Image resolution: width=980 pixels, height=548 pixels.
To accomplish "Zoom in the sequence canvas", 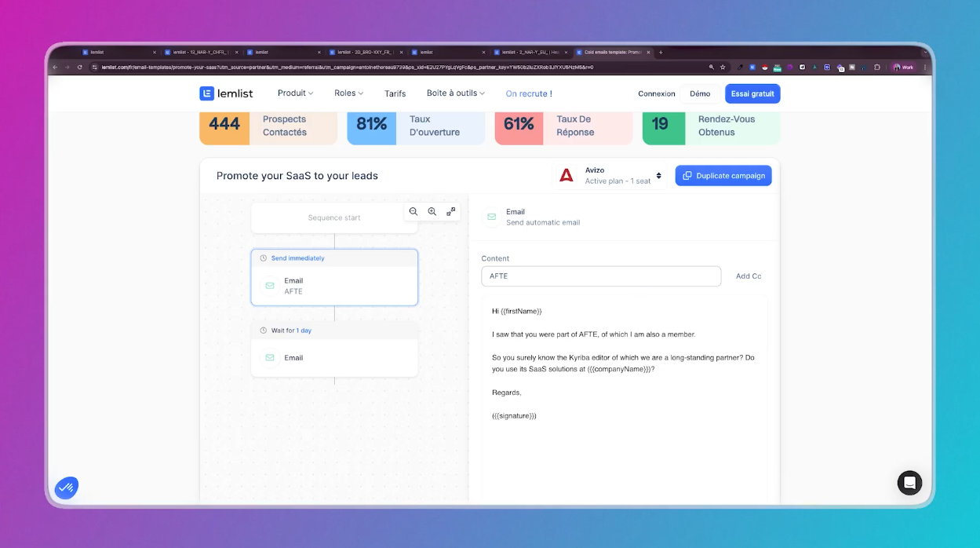I will click(x=432, y=212).
